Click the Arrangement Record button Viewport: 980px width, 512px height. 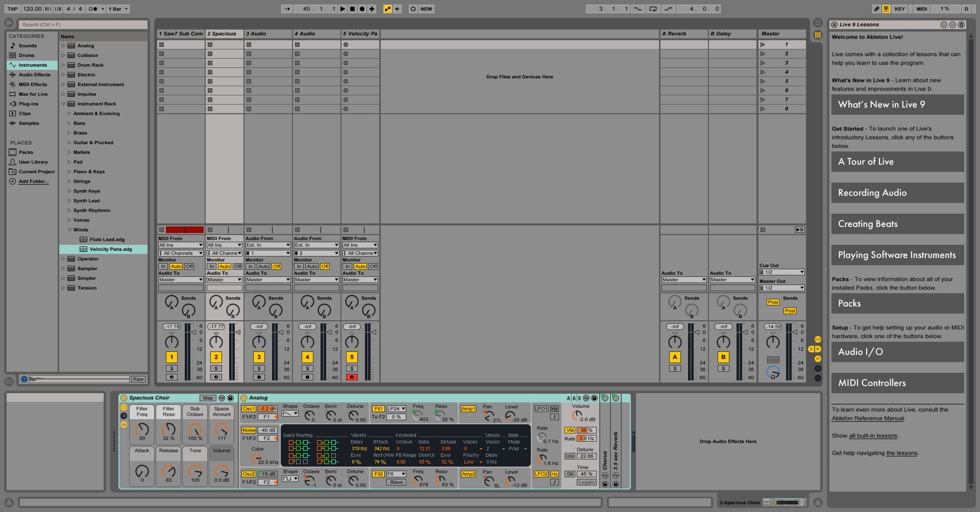[x=362, y=9]
